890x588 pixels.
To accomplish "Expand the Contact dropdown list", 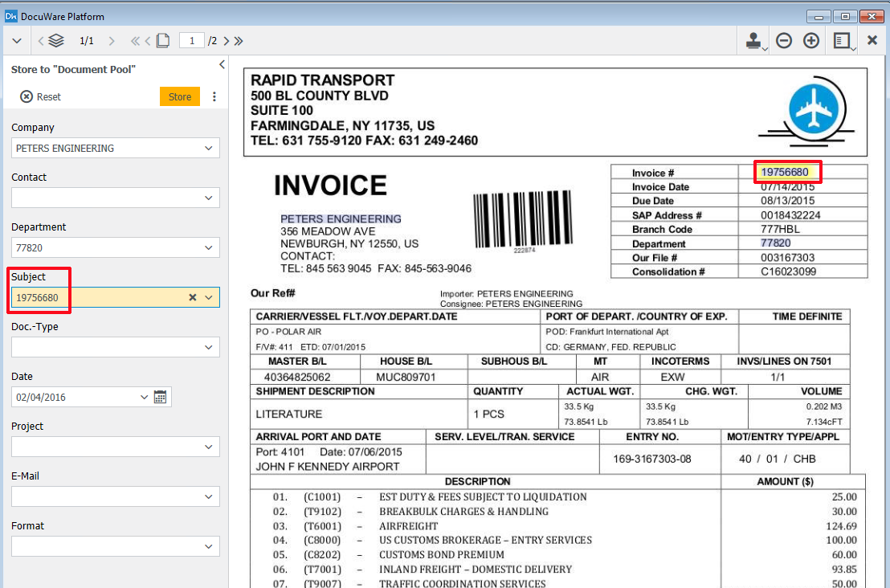I will click(x=209, y=198).
